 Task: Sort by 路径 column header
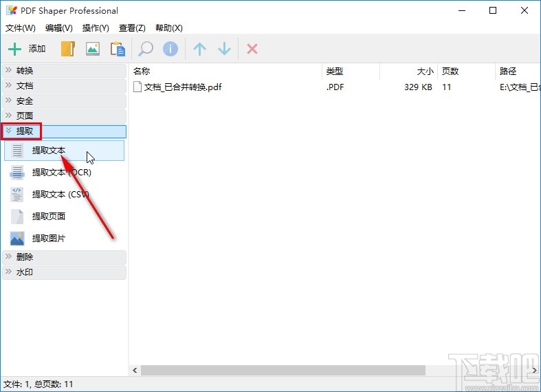[518, 72]
